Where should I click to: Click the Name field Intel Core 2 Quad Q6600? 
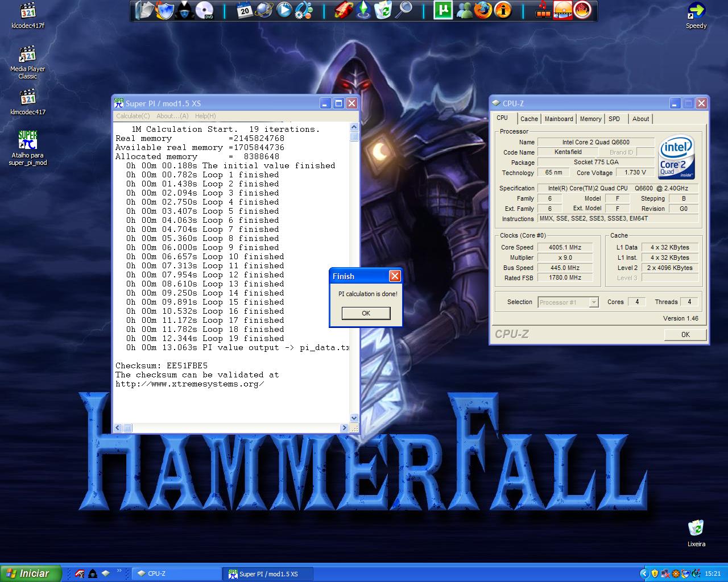pos(596,142)
